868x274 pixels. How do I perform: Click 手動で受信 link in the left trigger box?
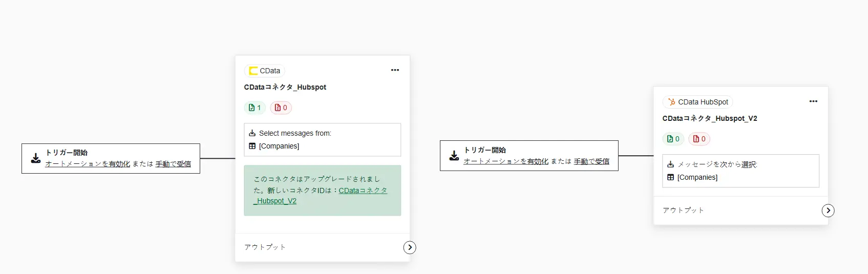[173, 164]
